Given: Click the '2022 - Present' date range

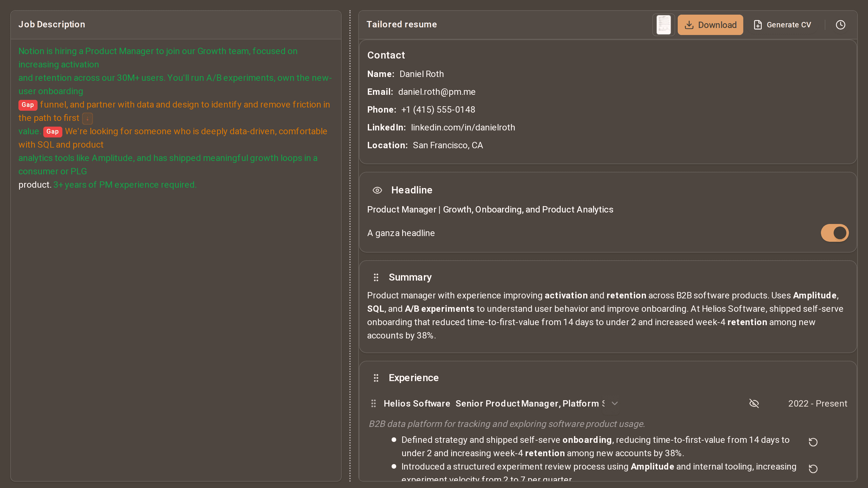Looking at the screenshot, I should 817,403.
